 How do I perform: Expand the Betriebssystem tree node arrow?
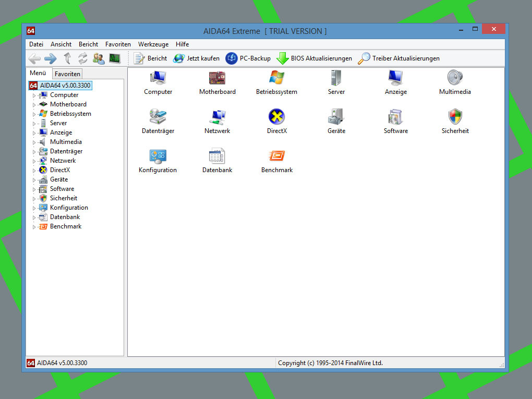(34, 114)
